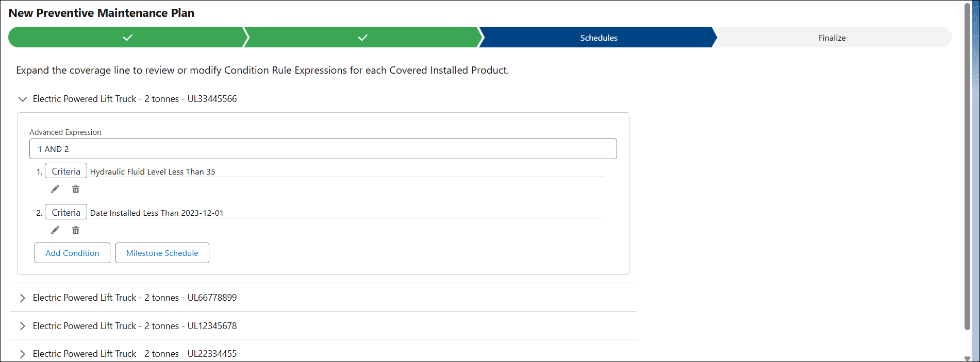
Task: Click the first completed checkmark step
Action: tap(127, 38)
